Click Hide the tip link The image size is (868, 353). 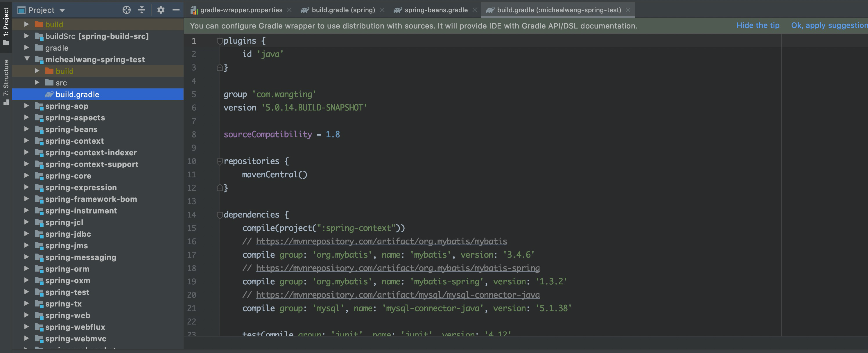758,26
